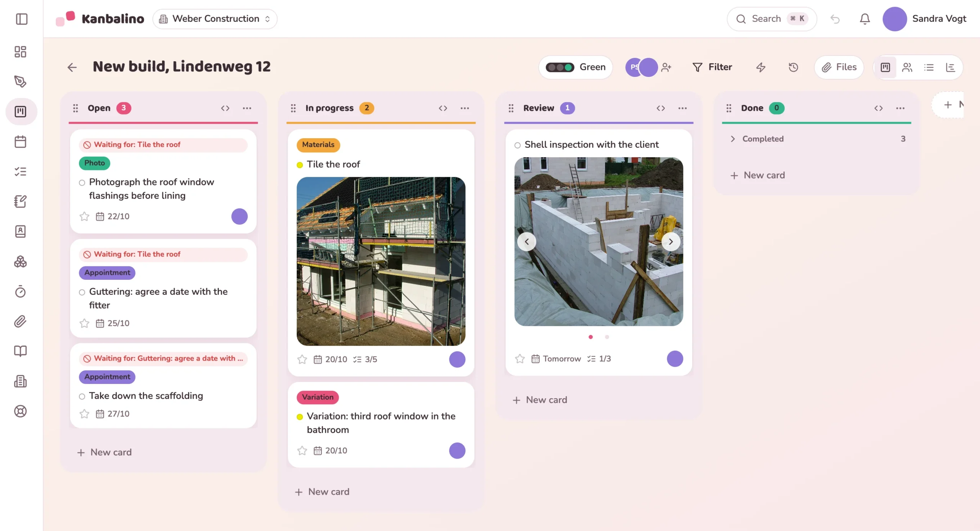Star the Tile the roof card
The image size is (980, 531).
pyautogui.click(x=302, y=359)
